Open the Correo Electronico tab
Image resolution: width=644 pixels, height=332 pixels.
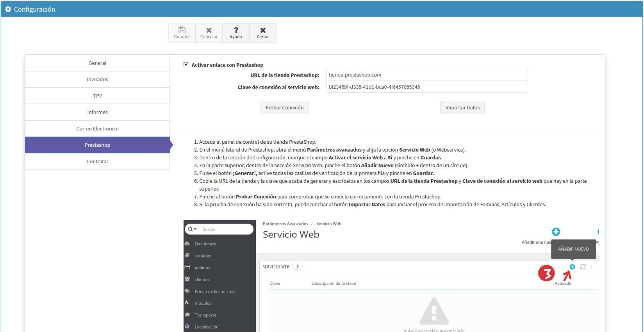(97, 129)
